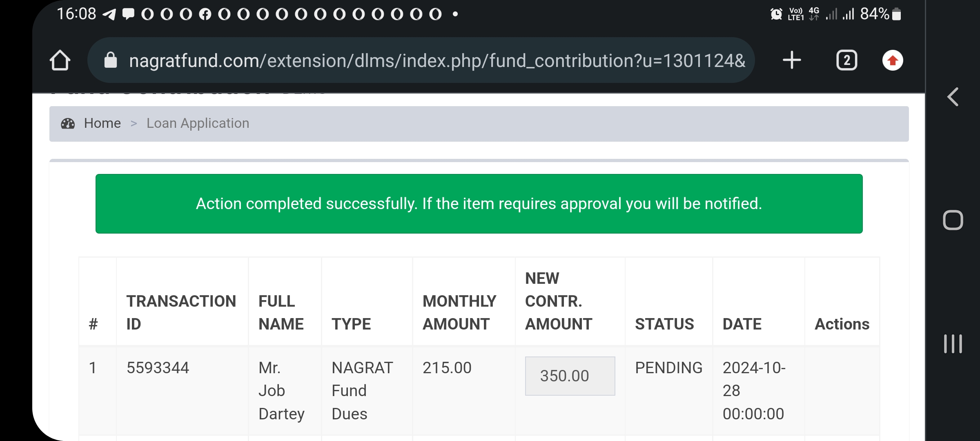Click Loan Application breadcrumb item

(198, 123)
